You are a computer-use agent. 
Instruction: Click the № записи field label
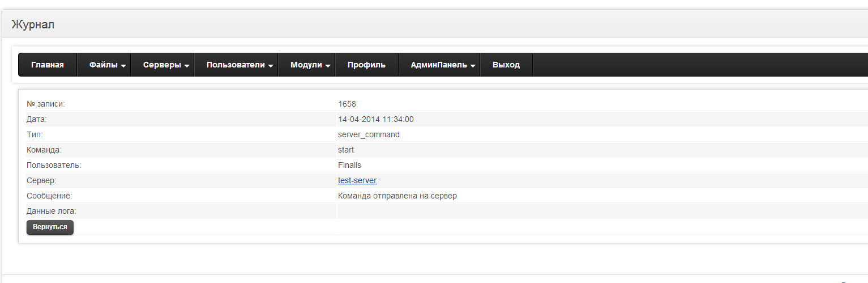(46, 104)
